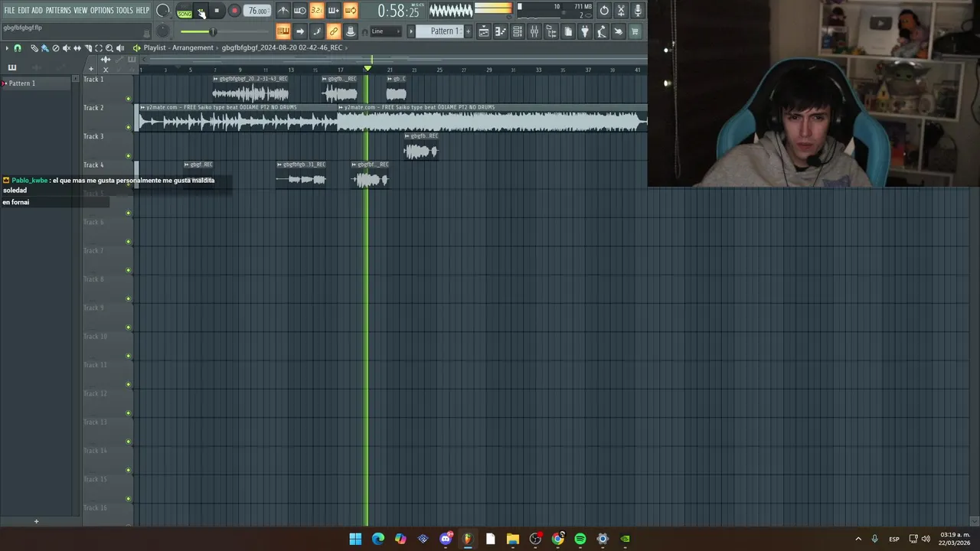Toggle playlist snap magnet icon
The width and height of the screenshot is (980, 551).
tap(18, 48)
